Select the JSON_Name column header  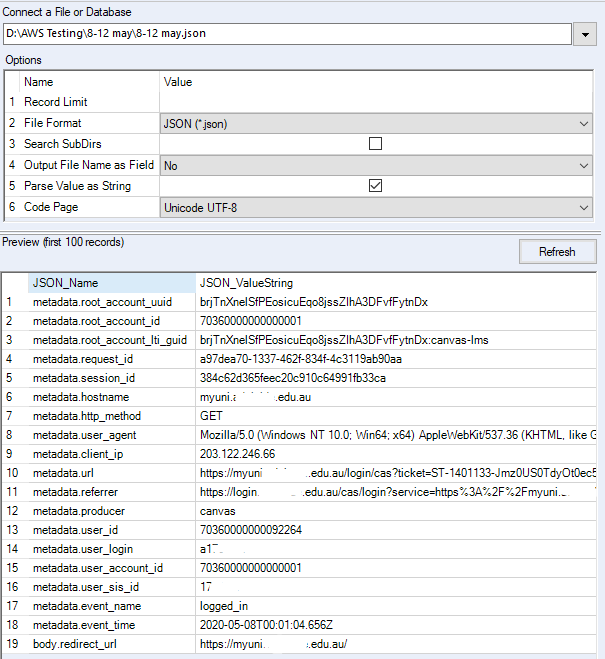(x=65, y=283)
